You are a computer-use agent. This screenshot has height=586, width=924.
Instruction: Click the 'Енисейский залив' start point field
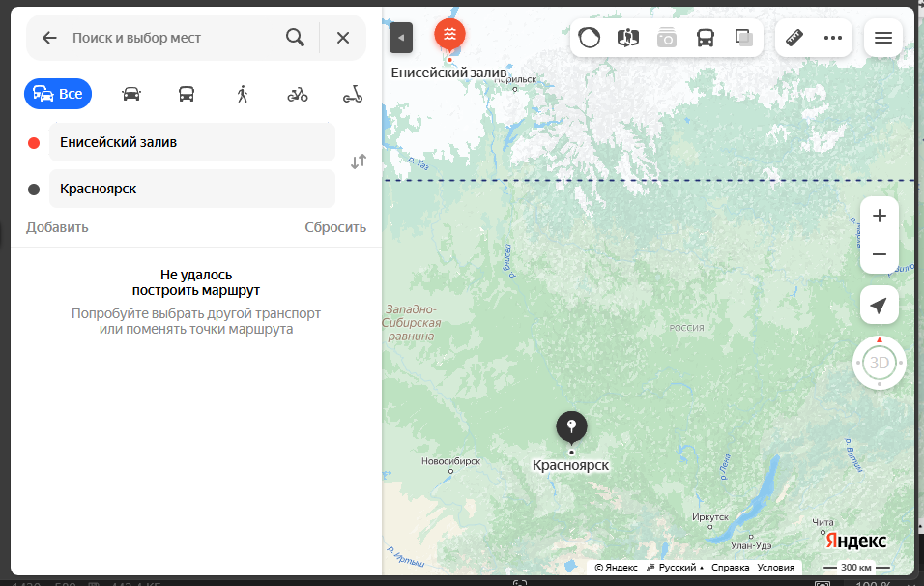(x=191, y=142)
